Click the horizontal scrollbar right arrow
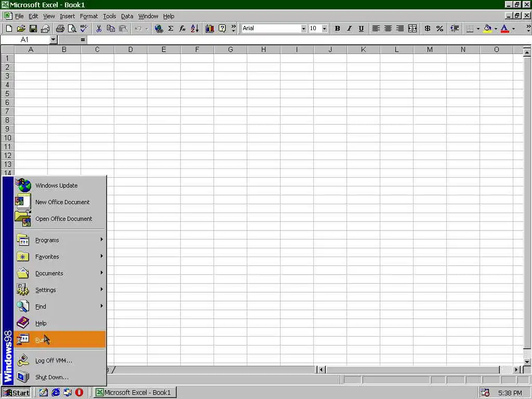Viewport: 532px width, 399px height. [516, 369]
